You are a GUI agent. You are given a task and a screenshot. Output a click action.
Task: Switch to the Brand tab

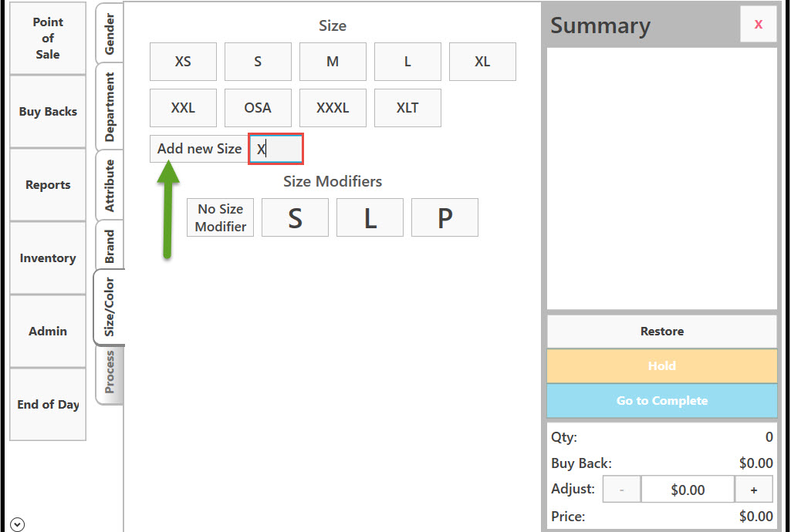coord(110,246)
